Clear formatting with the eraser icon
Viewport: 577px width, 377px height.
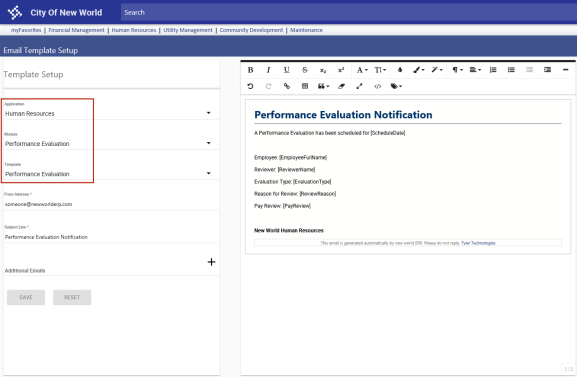[341, 86]
